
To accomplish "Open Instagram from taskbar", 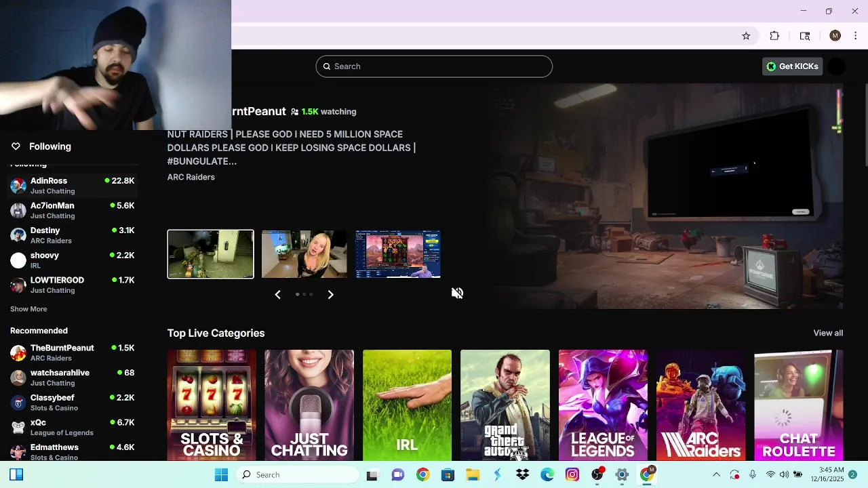I will (572, 474).
